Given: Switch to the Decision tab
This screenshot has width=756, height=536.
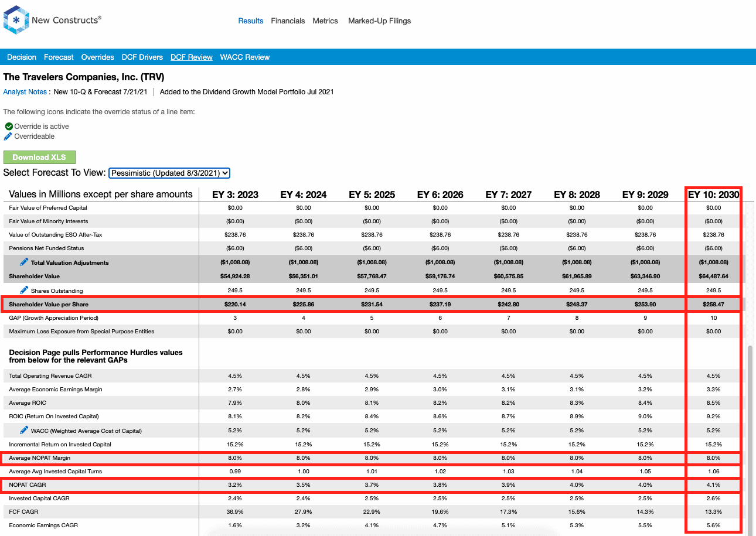Looking at the screenshot, I should 22,57.
